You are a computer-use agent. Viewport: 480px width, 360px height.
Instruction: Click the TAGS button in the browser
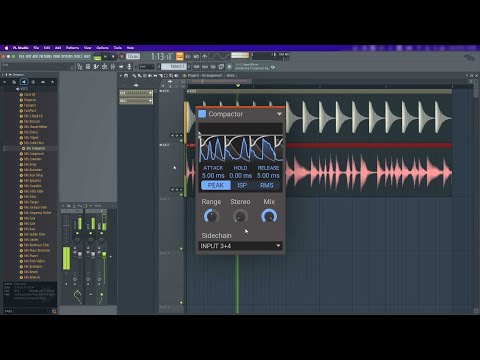pyautogui.click(x=8, y=311)
